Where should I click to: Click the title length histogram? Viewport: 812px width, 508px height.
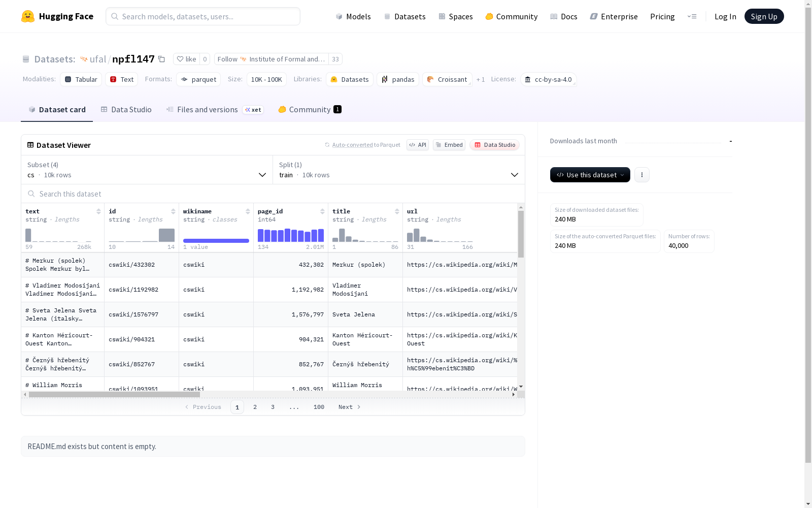pos(365,235)
